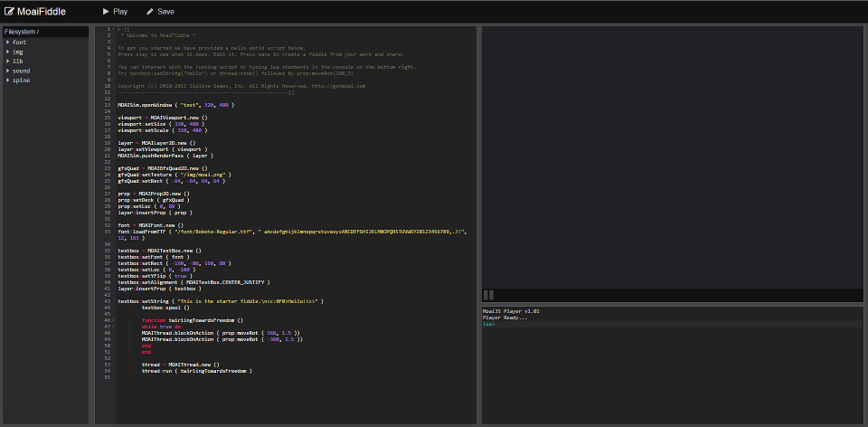This screenshot has width=868, height=427.
Task: Click the textbox:setString starter fiddle line
Action: pyautogui.click(x=221, y=301)
